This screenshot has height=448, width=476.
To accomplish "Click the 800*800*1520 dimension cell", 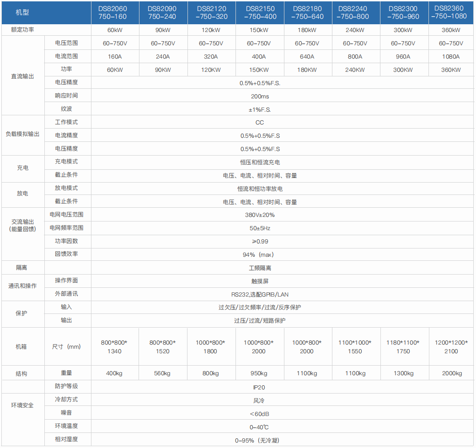I will (x=162, y=347).
